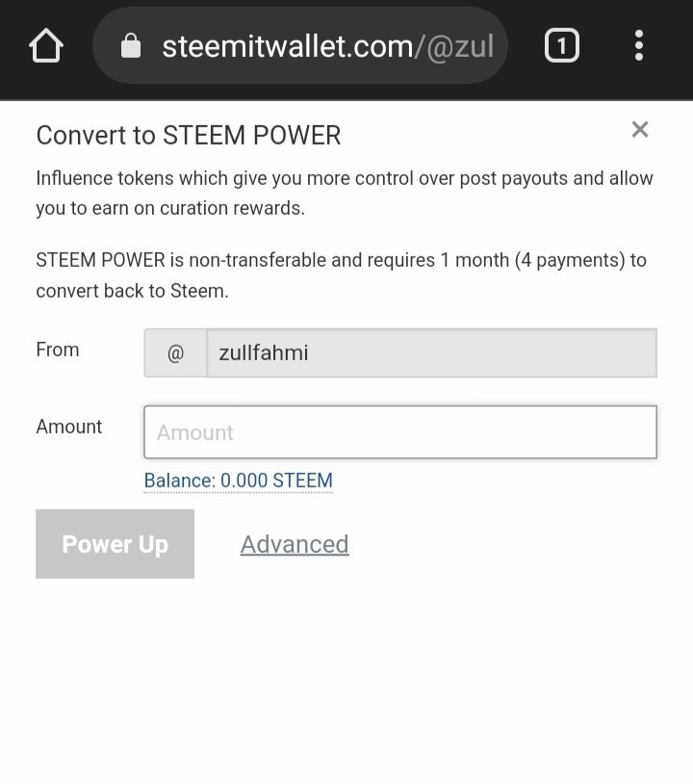The image size is (693, 784).
Task: Open the tab switcher showing 1 tab
Action: [562, 45]
